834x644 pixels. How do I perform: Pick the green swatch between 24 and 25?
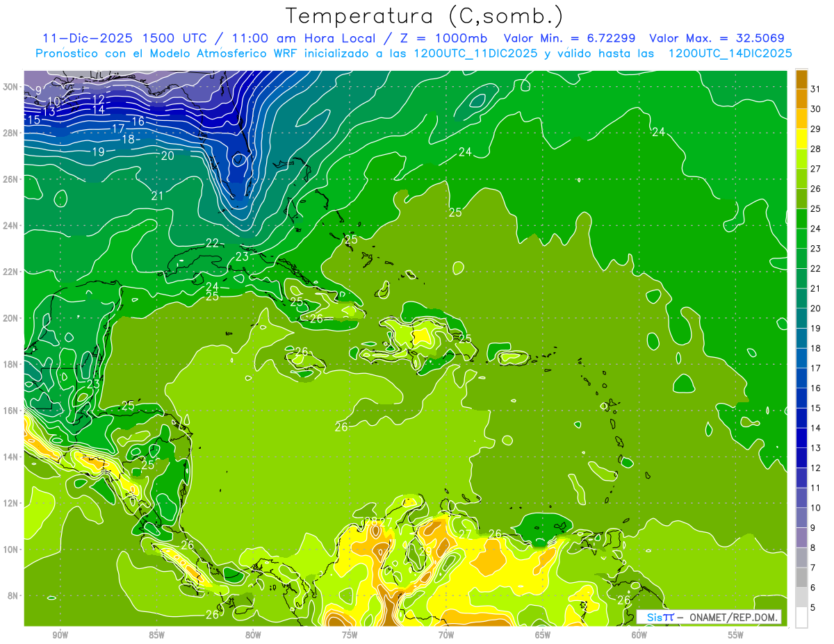point(801,219)
